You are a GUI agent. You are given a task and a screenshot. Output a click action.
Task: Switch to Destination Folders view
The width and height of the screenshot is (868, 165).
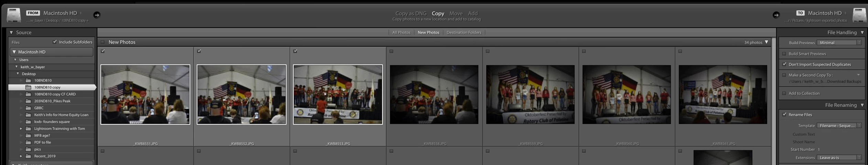pyautogui.click(x=464, y=32)
